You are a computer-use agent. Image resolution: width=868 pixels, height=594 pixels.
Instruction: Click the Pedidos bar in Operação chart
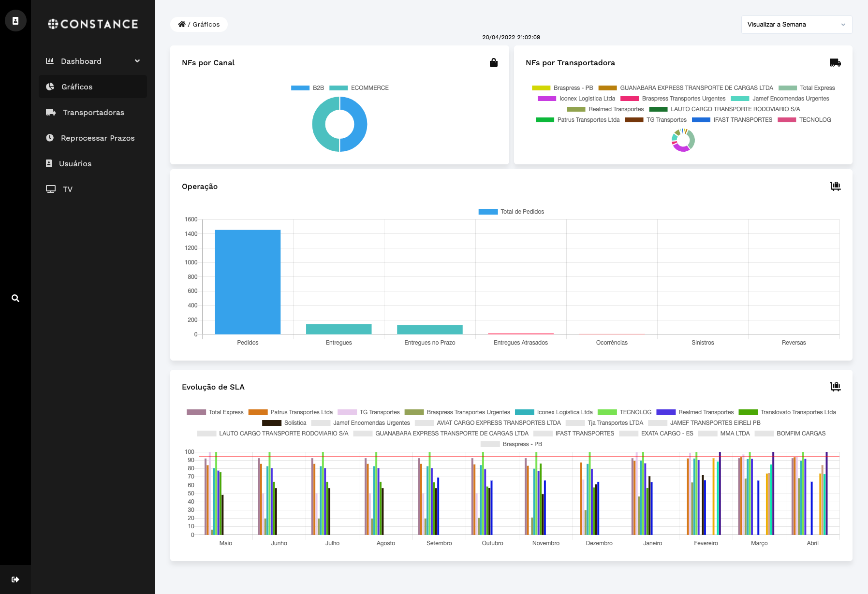click(x=248, y=282)
